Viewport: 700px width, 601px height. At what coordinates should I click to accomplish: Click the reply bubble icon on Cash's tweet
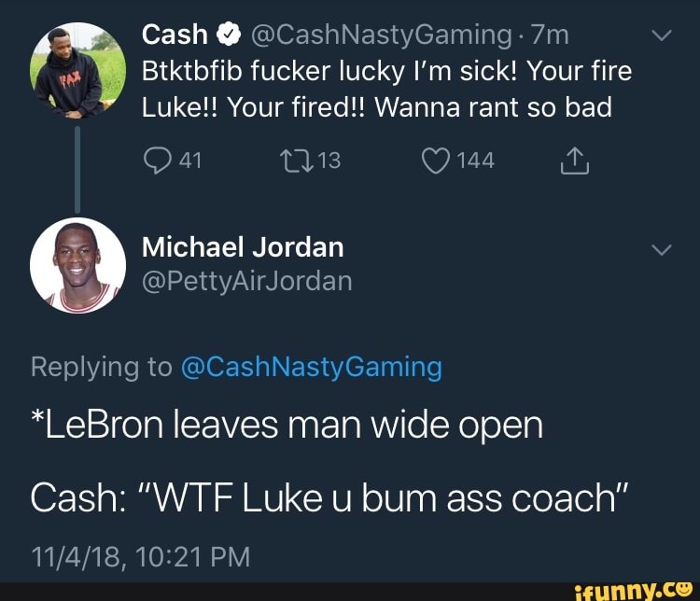(158, 161)
